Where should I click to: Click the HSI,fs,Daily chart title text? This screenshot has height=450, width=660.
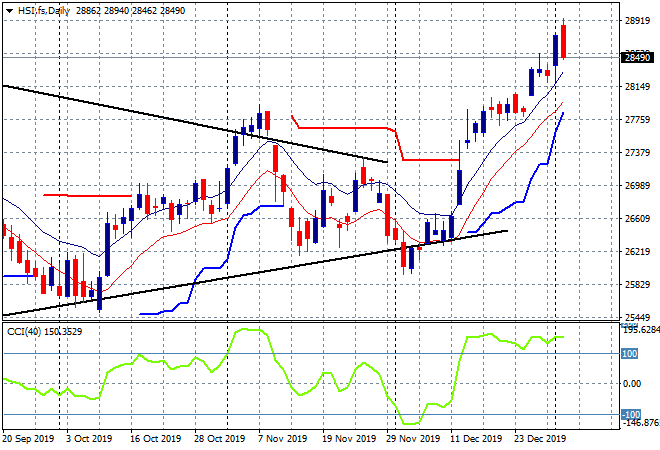(44, 11)
